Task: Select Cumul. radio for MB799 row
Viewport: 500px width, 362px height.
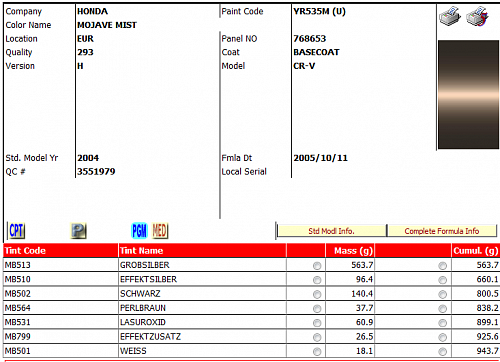Action: (x=443, y=337)
